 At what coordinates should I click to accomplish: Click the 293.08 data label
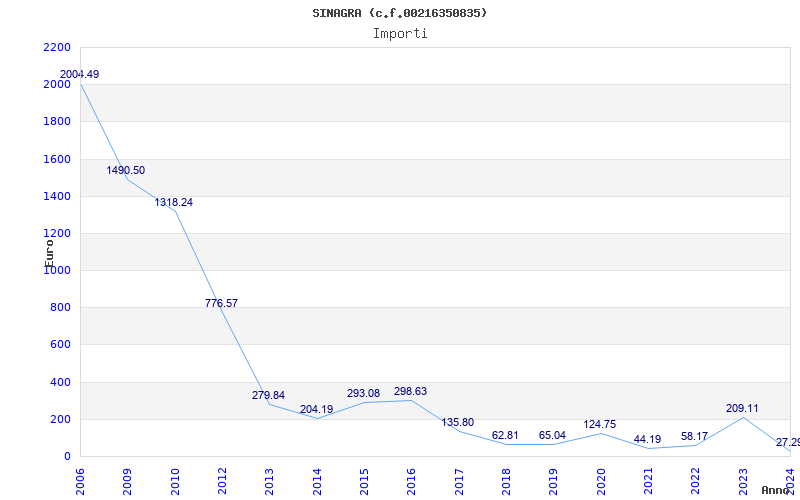click(363, 394)
